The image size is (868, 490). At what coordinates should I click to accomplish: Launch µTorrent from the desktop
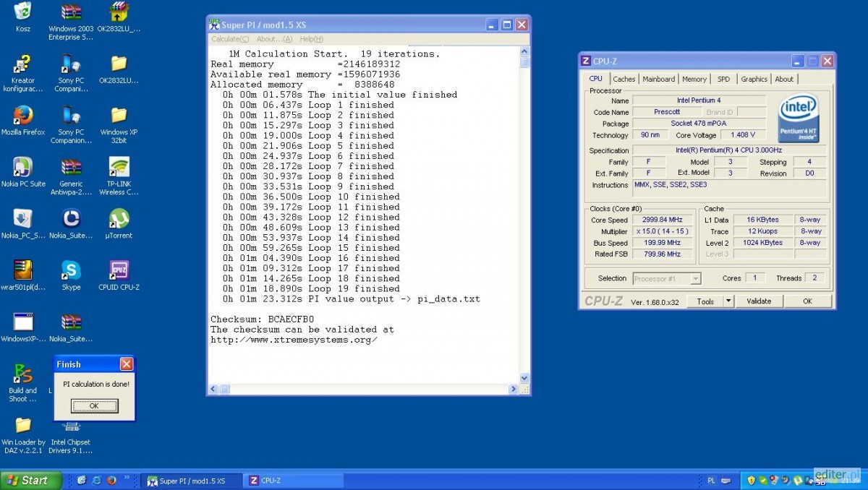(119, 219)
